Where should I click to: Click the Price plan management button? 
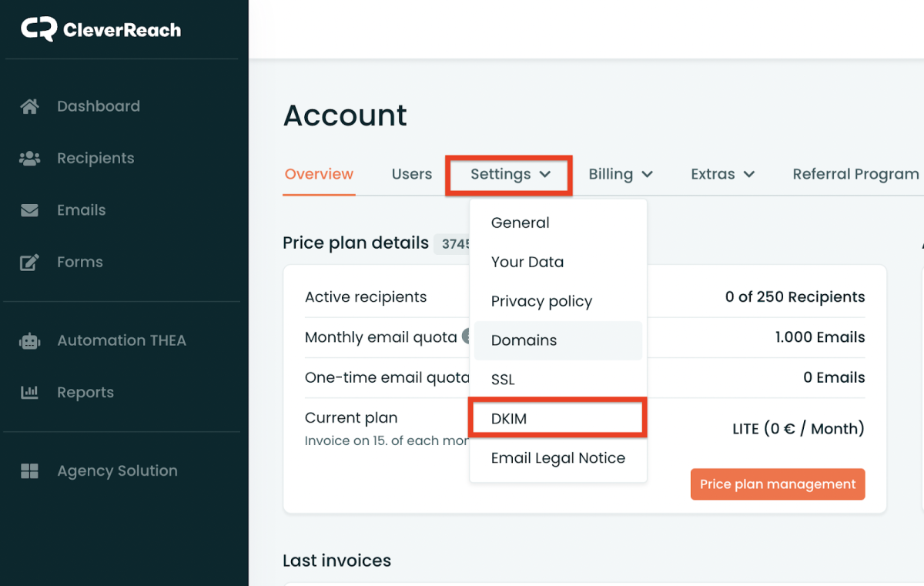778,484
